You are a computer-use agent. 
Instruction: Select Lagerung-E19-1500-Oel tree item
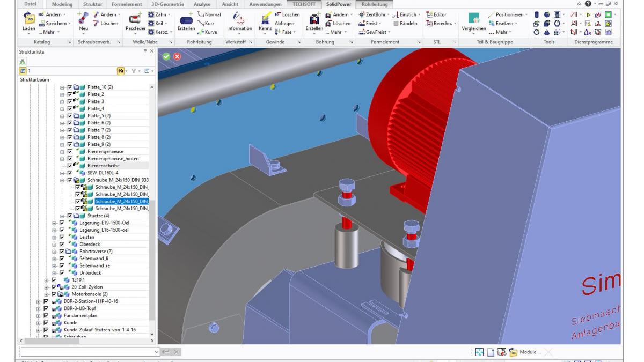pyautogui.click(x=104, y=223)
